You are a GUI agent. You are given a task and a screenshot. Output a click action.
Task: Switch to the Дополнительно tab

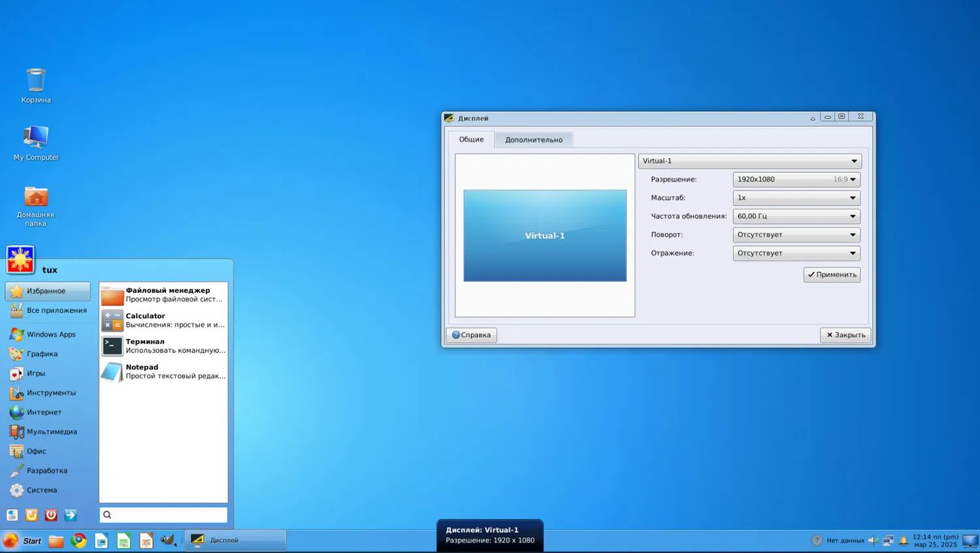pyautogui.click(x=534, y=140)
